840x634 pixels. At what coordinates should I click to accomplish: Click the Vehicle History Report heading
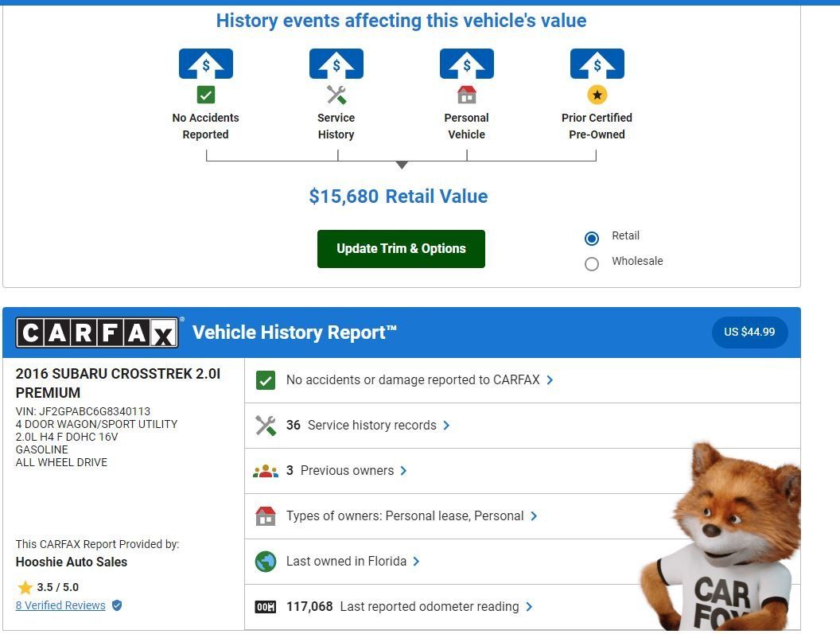[294, 333]
